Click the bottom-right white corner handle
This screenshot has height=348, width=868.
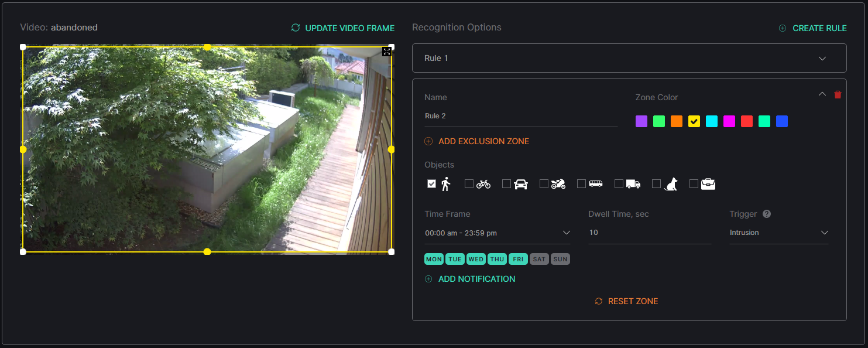(x=392, y=251)
